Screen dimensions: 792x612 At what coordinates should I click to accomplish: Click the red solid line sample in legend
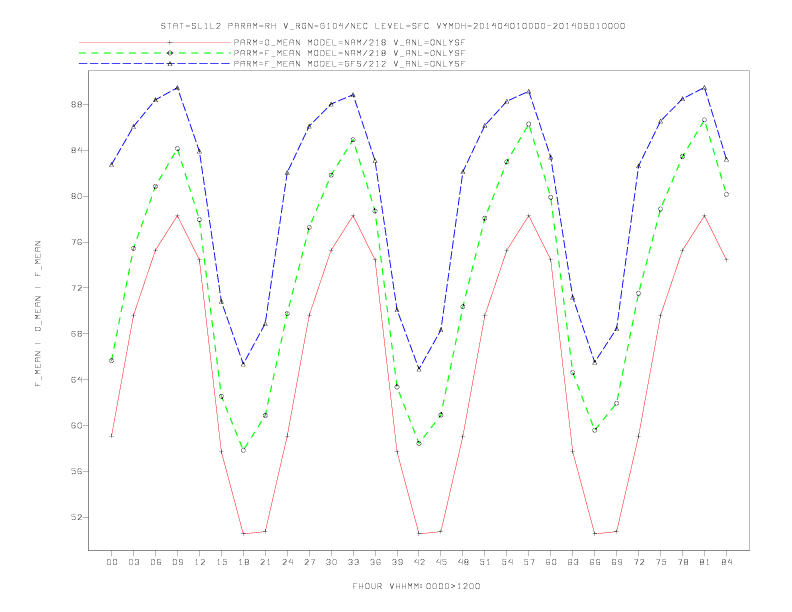[x=155, y=42]
